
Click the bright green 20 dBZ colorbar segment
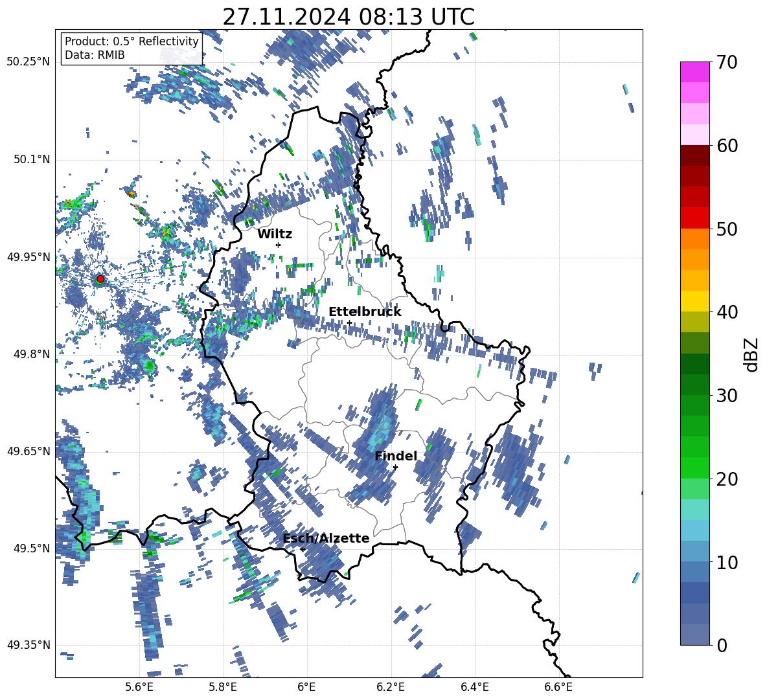694,468
